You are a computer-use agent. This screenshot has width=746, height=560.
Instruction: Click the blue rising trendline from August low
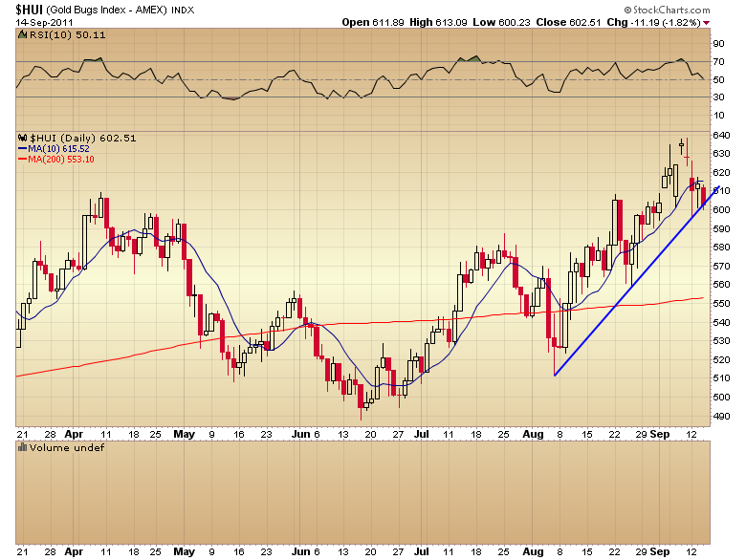click(637, 281)
